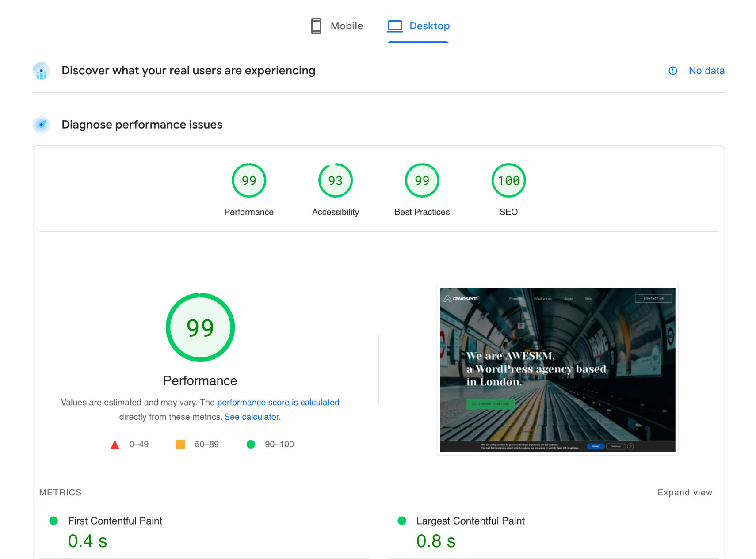
Task: Select the Desktop tab
Action: 418,26
